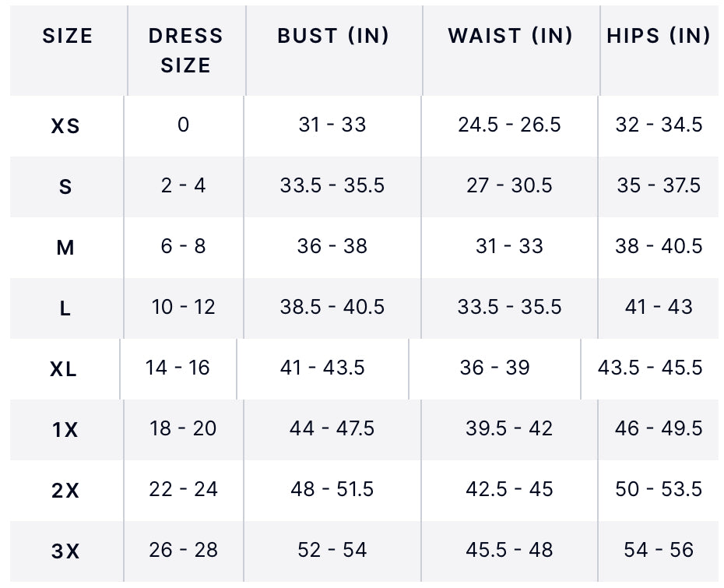Click the DRESS SIZE column header

coord(185,51)
